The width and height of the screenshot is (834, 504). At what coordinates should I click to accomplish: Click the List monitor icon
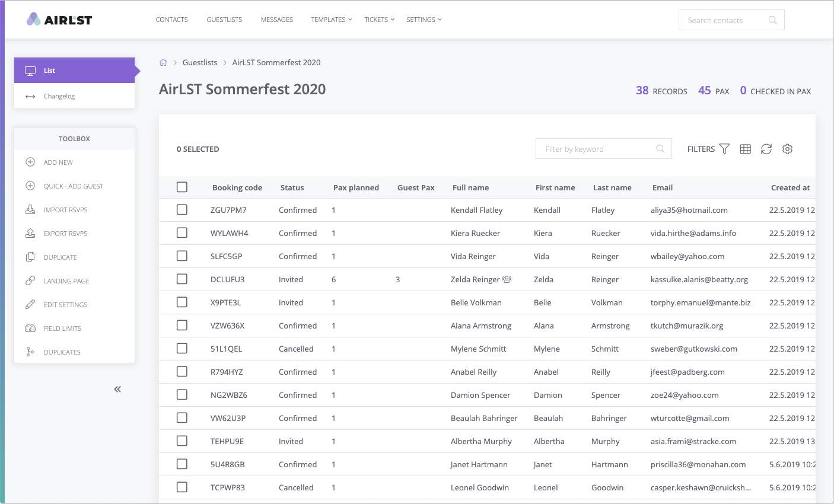(x=30, y=71)
